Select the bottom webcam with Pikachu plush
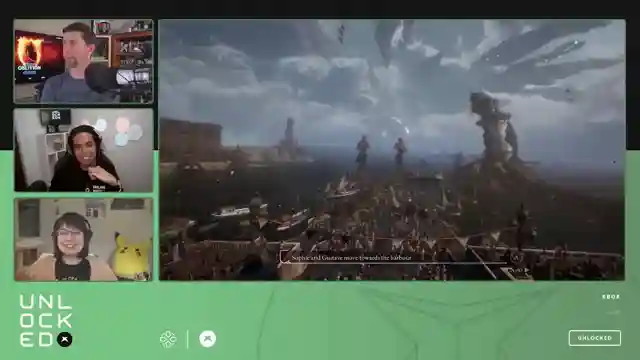 tap(84, 240)
